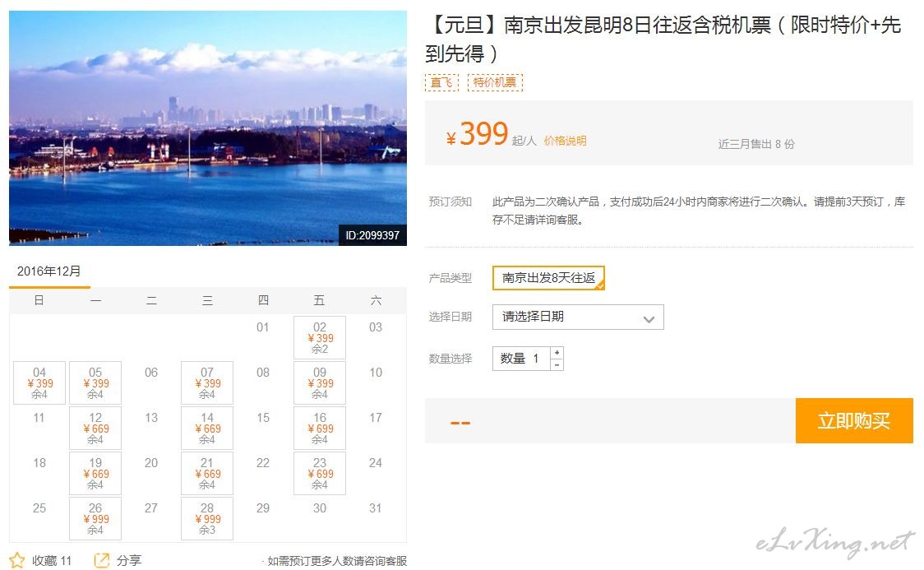
Task: Choose December 07 priced ¥399
Action: click(x=207, y=383)
